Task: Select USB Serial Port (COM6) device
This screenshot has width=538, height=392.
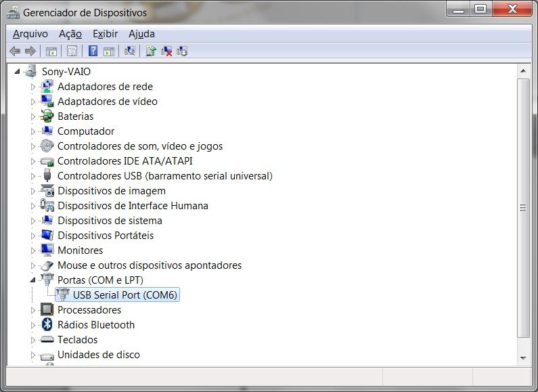Action: click(x=125, y=295)
